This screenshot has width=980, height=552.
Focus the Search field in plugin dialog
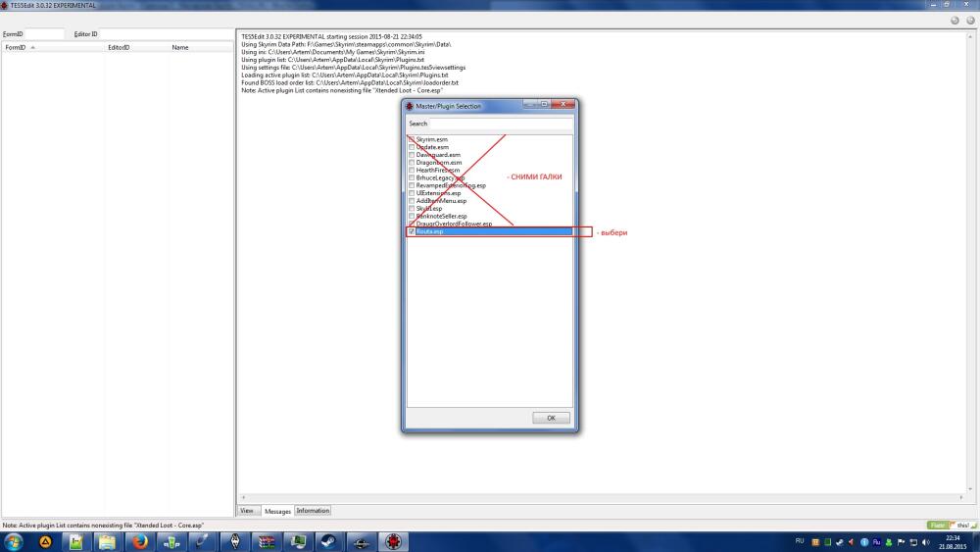[x=501, y=124]
